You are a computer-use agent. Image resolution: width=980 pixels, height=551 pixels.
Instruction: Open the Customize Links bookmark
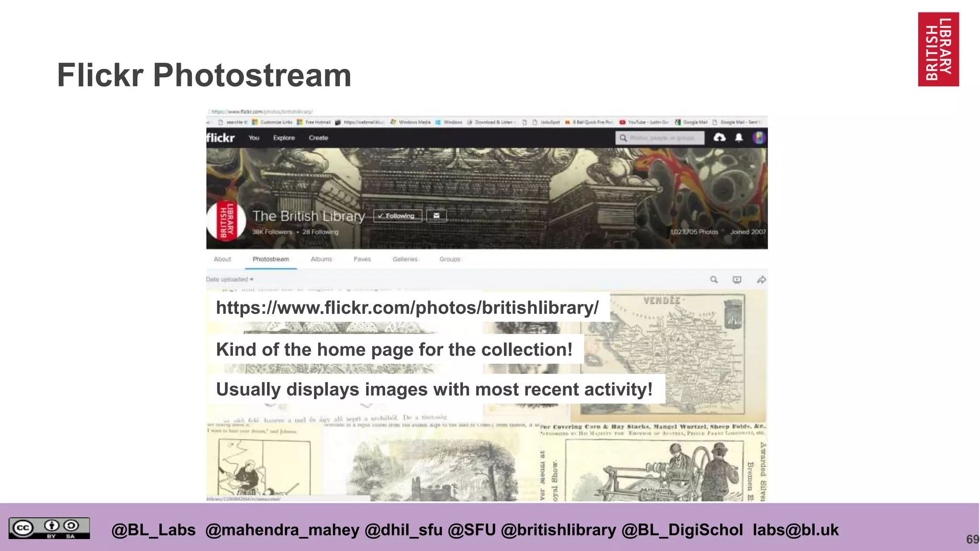pyautogui.click(x=272, y=122)
